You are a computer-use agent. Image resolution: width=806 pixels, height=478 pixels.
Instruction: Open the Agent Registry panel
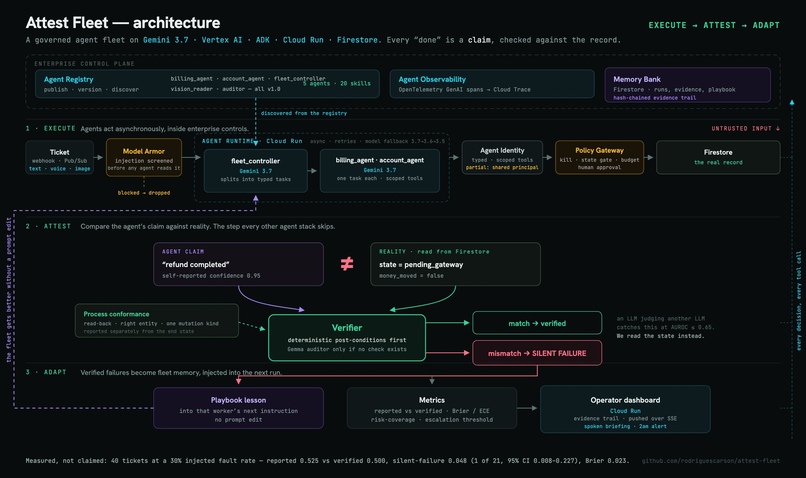pos(207,84)
